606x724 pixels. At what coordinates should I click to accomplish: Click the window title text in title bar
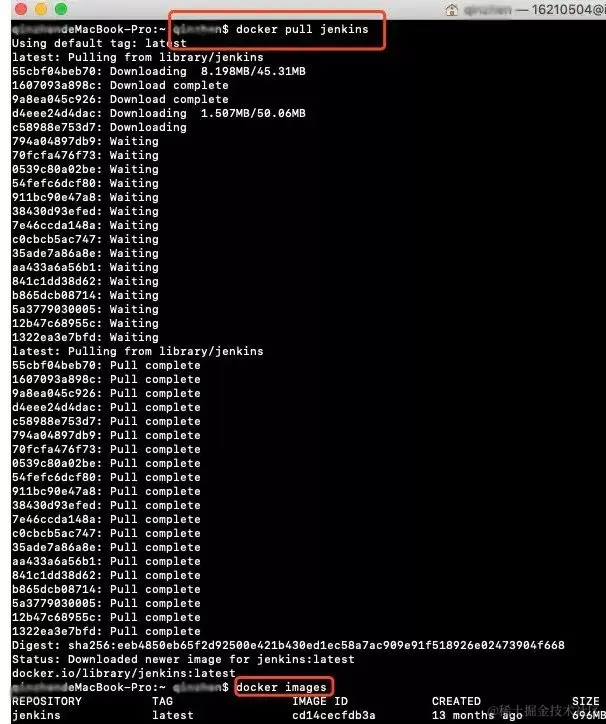[x=534, y=9]
